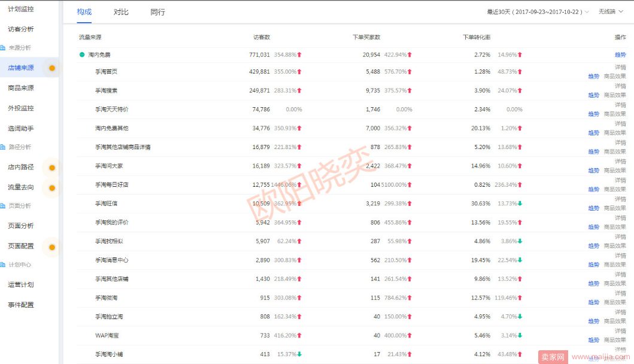Open the 页面分析 menu item

tap(20, 226)
